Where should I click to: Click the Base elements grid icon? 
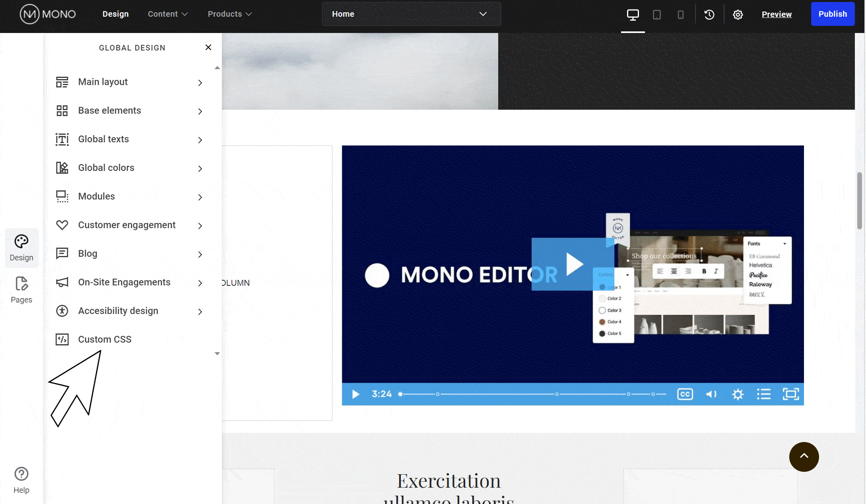[62, 110]
